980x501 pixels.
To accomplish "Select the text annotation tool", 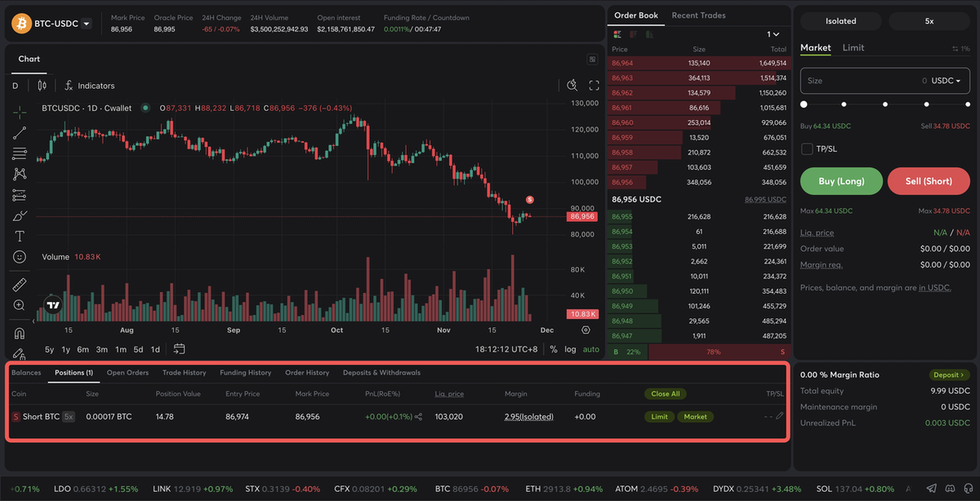I will coord(20,236).
